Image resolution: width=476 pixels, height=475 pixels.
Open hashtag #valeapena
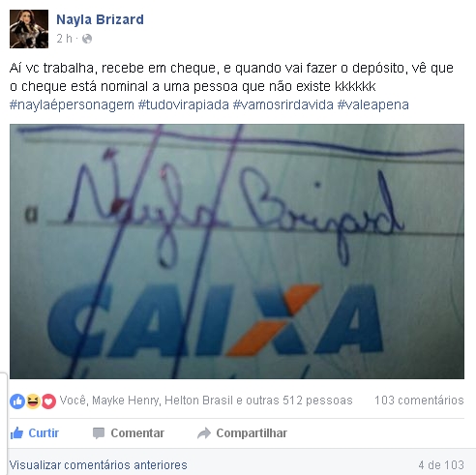coord(373,104)
